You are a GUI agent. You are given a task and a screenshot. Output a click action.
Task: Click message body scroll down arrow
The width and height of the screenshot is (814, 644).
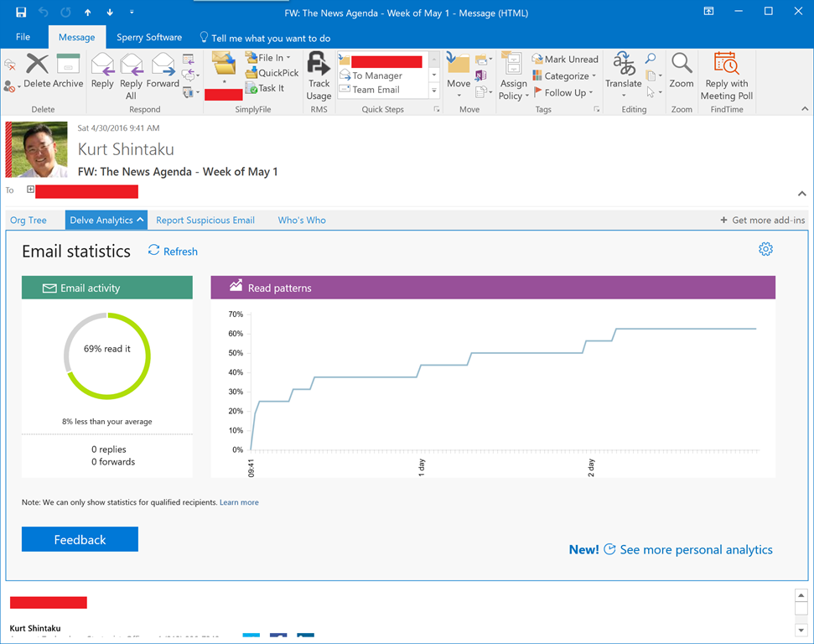coord(801,630)
